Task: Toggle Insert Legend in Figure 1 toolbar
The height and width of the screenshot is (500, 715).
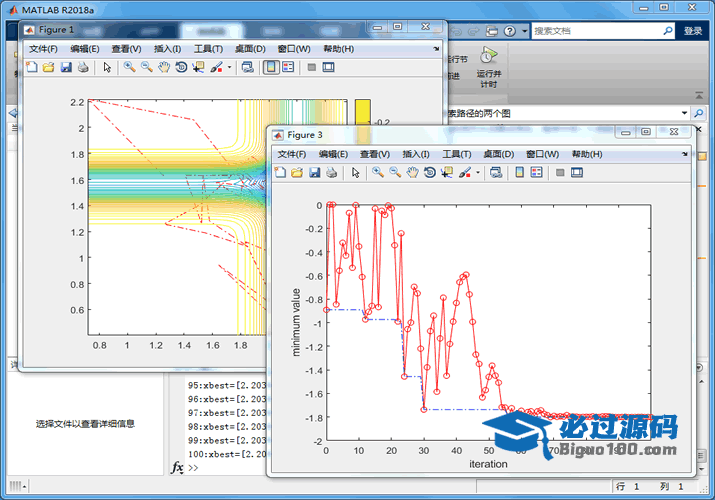Action: click(x=288, y=67)
